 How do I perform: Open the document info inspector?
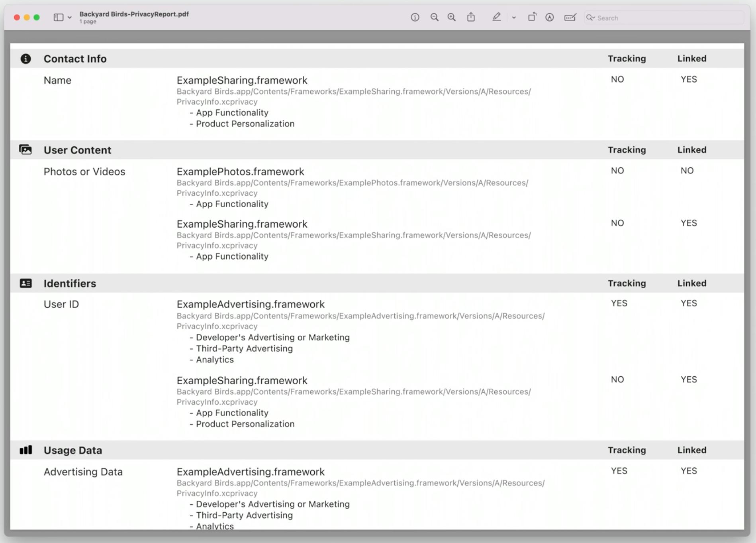tap(415, 18)
